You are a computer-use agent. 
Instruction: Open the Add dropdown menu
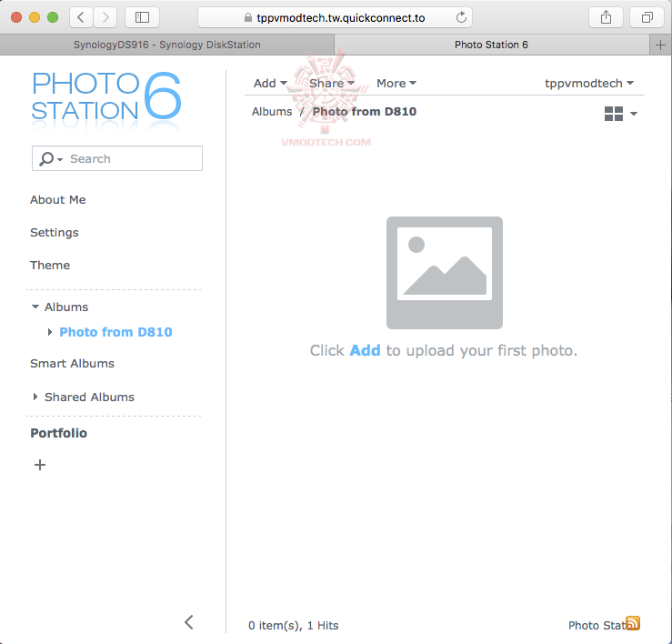(x=270, y=83)
